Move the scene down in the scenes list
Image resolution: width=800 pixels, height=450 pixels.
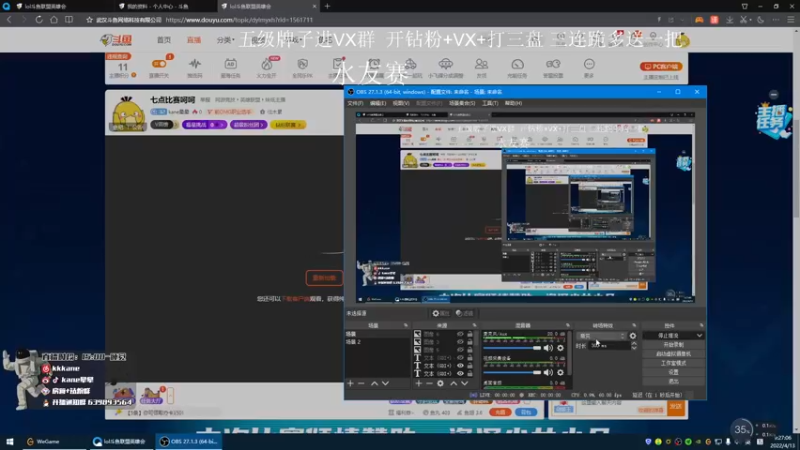[385, 383]
